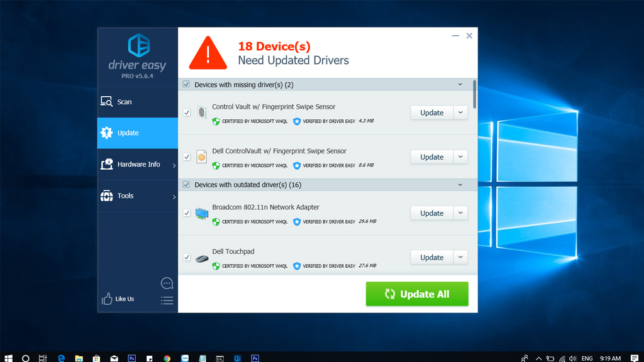Toggle the Devices with outdated driver(s) checkbox
Image resolution: width=644 pixels, height=362 pixels.
click(186, 184)
